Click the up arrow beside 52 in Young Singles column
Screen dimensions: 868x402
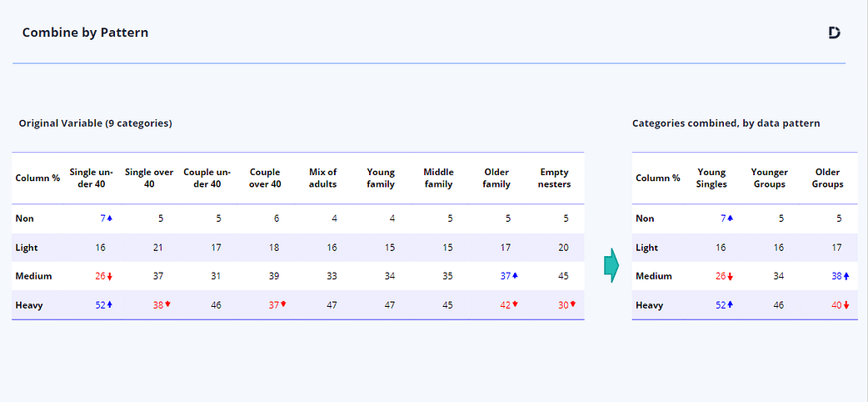(x=731, y=305)
